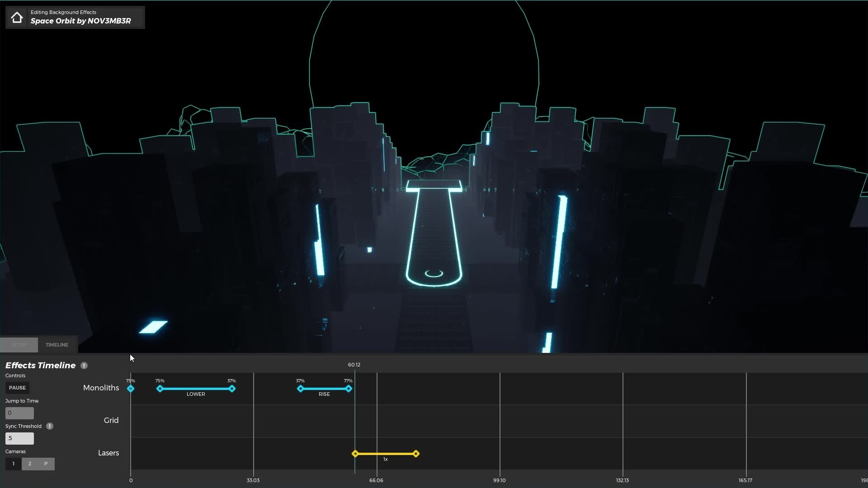Select the yellow Lasers end keyframe
Screen dimensions: 868x488
point(416,454)
